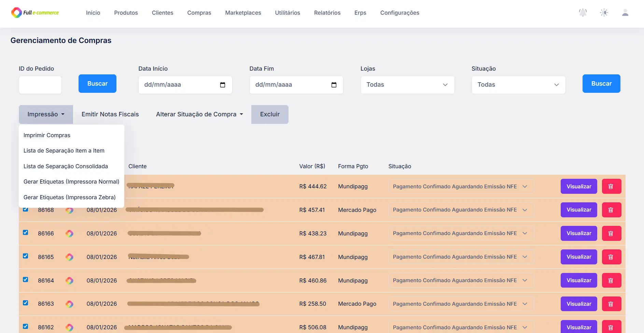644x333 pixels.
Task: Open the Produtos navigation menu
Action: pos(126,13)
